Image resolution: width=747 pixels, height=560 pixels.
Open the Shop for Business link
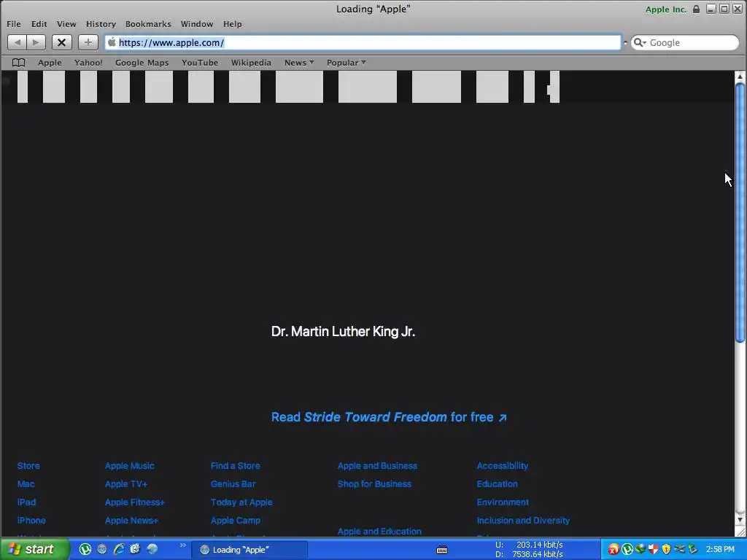[x=374, y=484]
